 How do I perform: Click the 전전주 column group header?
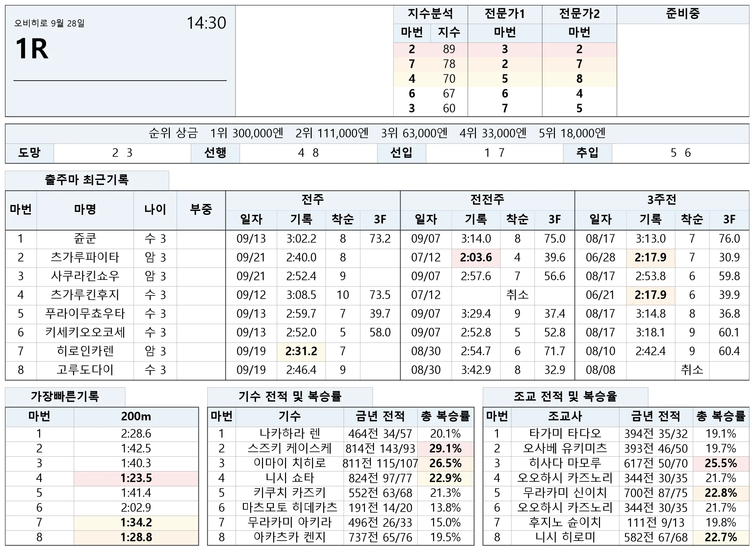(x=487, y=200)
